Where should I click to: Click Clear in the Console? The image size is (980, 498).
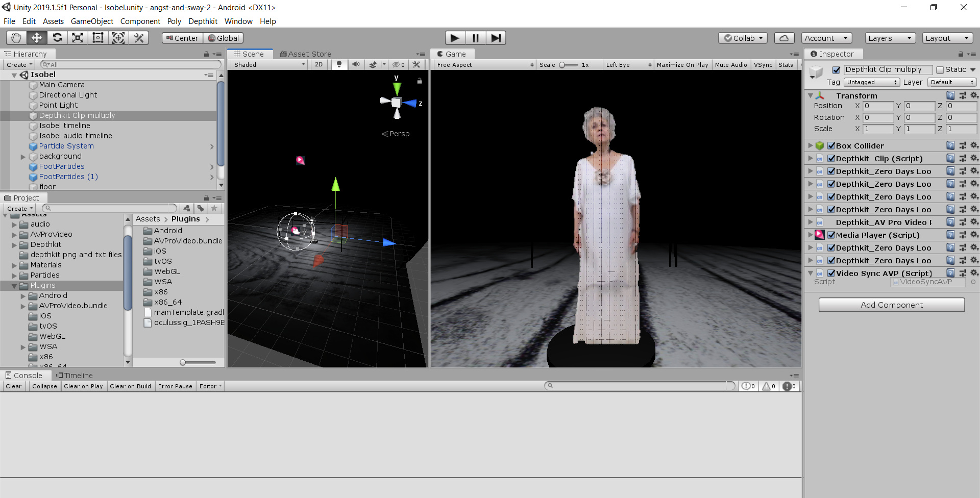[14, 386]
